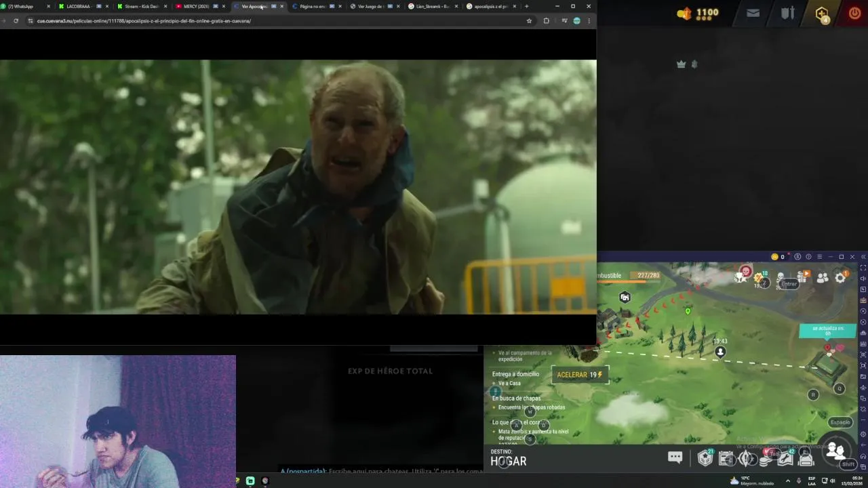Open the calendar events icon in the game bar
Viewport: 868px width, 488px height.
point(726,459)
